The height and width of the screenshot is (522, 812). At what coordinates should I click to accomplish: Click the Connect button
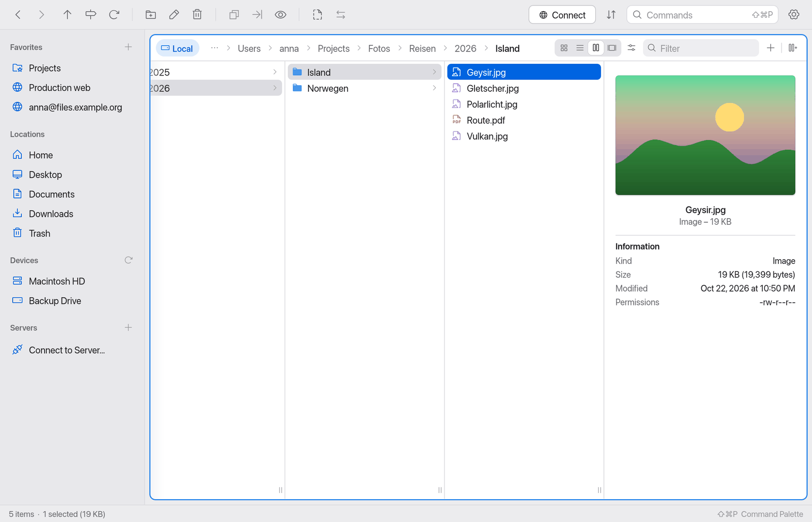point(562,15)
